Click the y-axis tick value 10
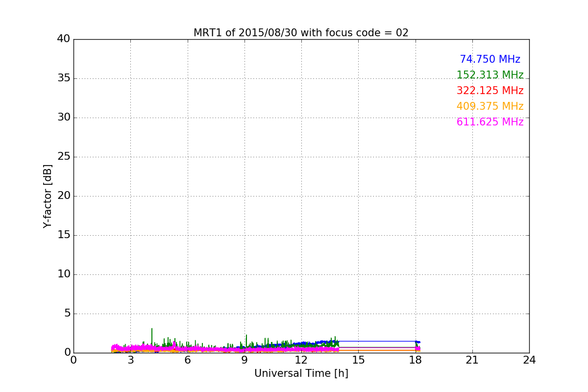The image size is (588, 392). tap(64, 274)
